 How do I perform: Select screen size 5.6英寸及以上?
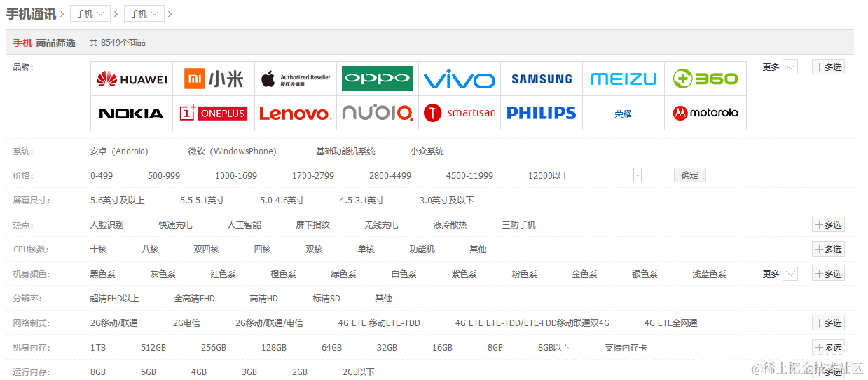118,201
